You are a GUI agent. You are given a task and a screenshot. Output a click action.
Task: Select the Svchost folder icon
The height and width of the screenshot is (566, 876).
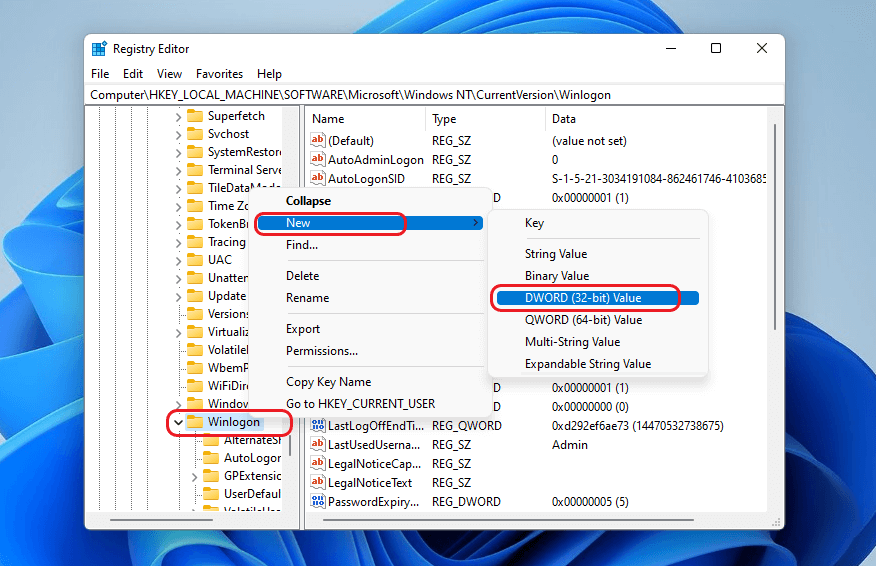coord(195,134)
